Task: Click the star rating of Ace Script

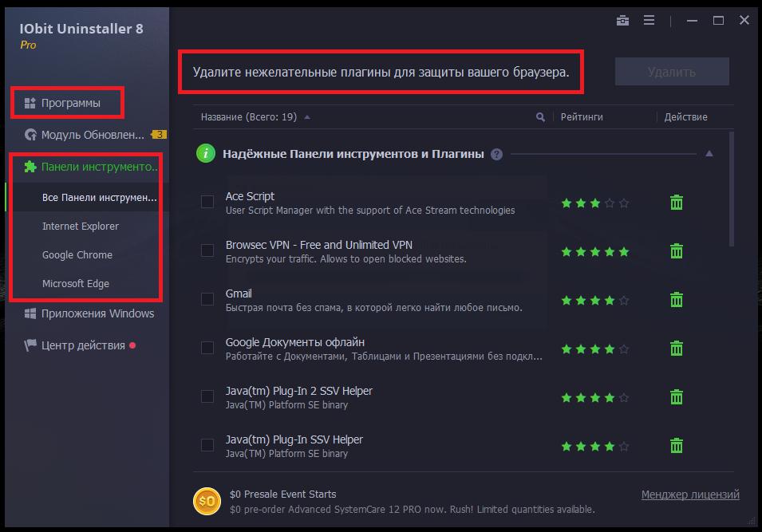Action: click(595, 203)
